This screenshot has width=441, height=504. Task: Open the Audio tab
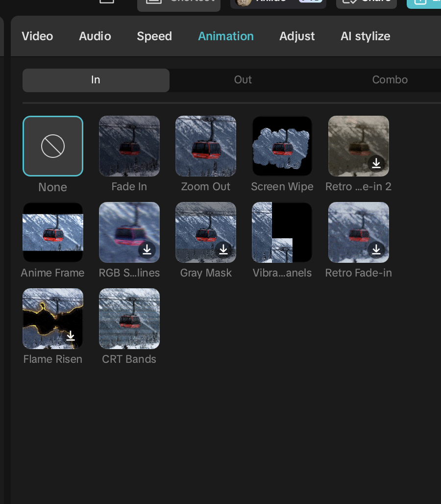point(95,36)
